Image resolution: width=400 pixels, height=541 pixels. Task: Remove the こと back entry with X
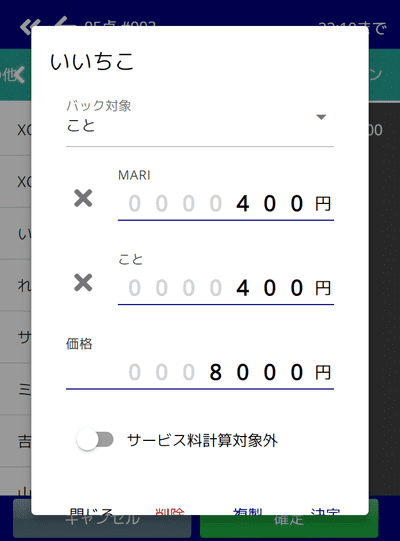coord(83,283)
